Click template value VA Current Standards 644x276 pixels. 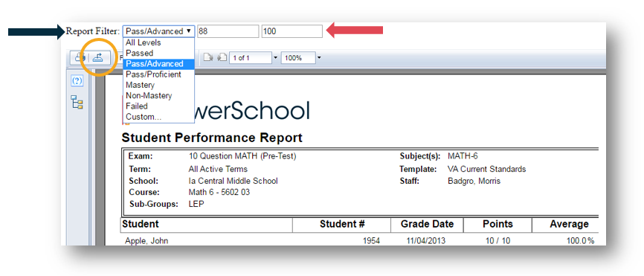486,169
